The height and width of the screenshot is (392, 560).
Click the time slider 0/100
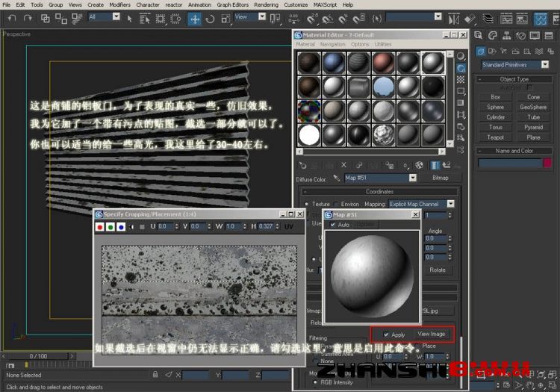click(x=38, y=356)
